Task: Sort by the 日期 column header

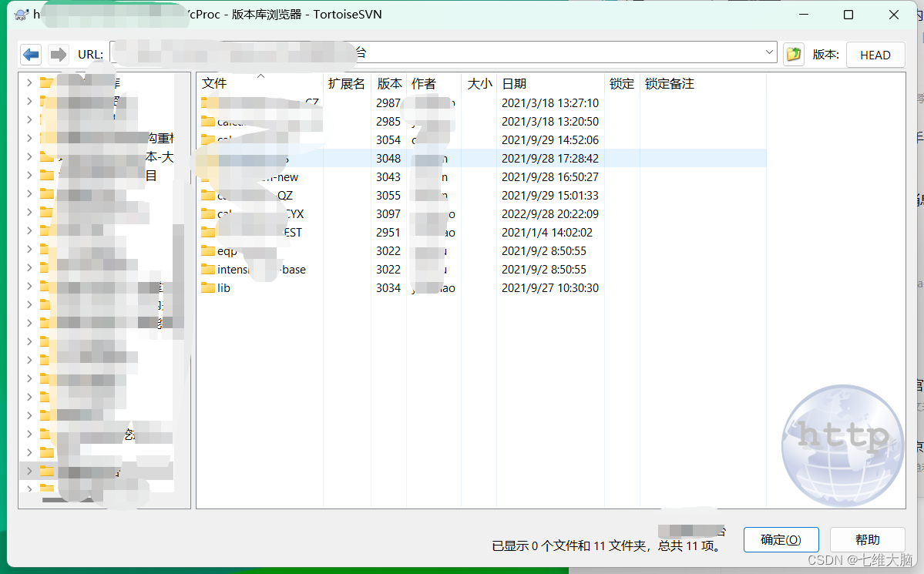Action: coord(512,83)
